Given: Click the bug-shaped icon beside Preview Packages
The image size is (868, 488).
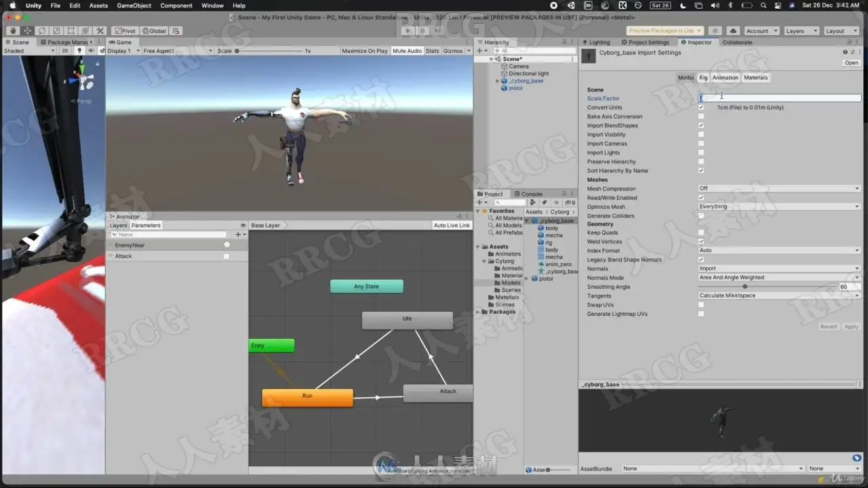Looking at the screenshot, I should tap(715, 30).
